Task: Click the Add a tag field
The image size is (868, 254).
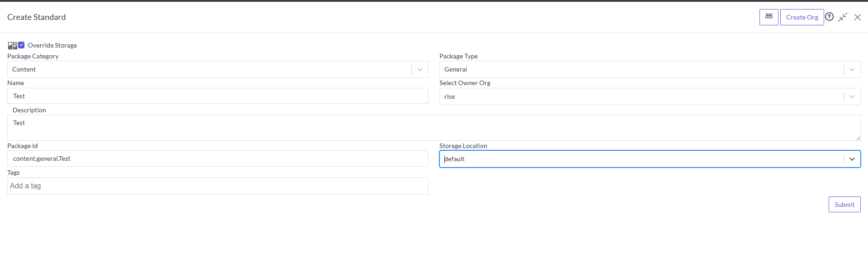Action: tap(217, 186)
